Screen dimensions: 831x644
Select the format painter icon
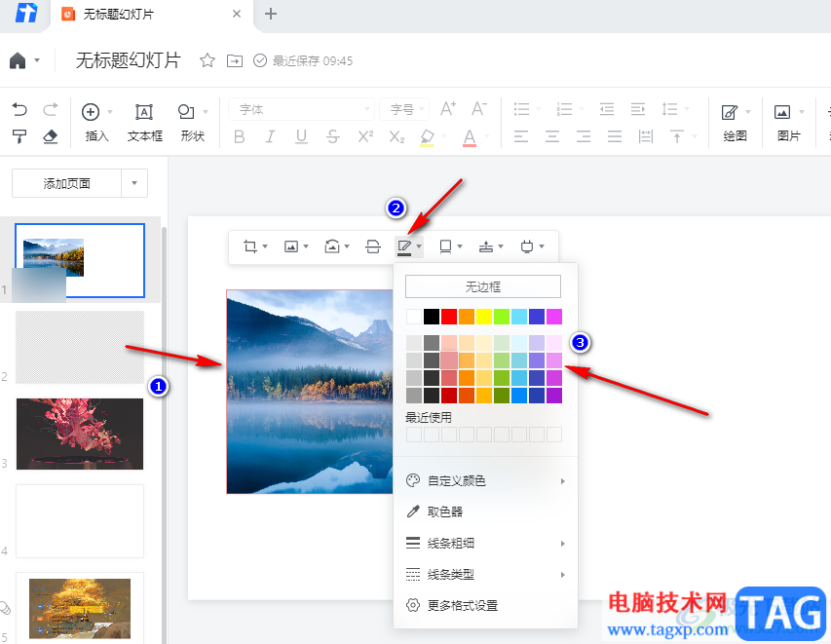pos(19,136)
